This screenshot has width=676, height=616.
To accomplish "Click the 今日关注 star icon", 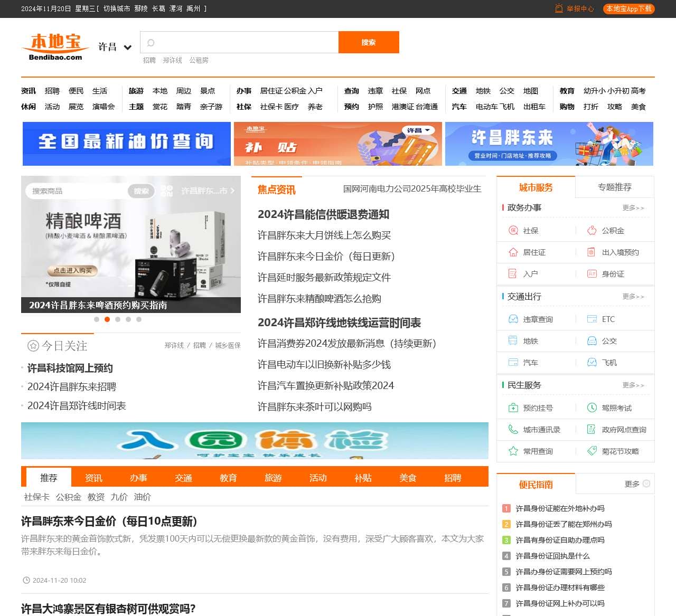I will [x=33, y=346].
